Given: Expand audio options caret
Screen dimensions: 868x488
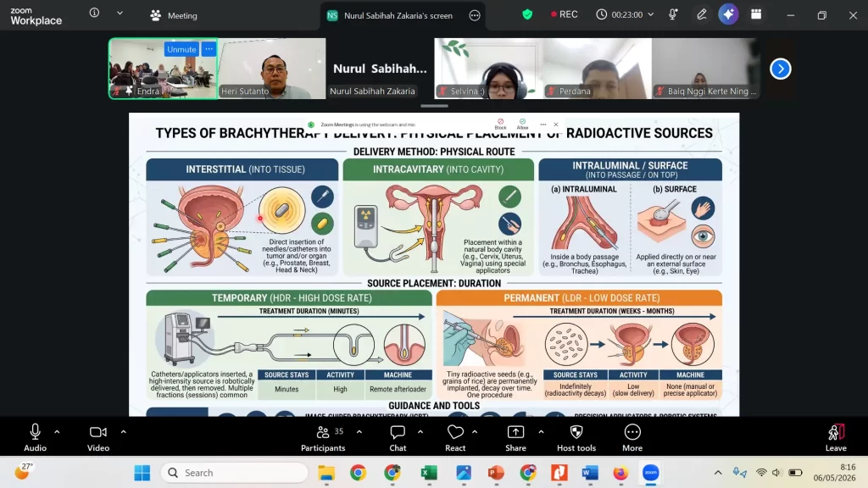Looking at the screenshot, I should click(57, 432).
